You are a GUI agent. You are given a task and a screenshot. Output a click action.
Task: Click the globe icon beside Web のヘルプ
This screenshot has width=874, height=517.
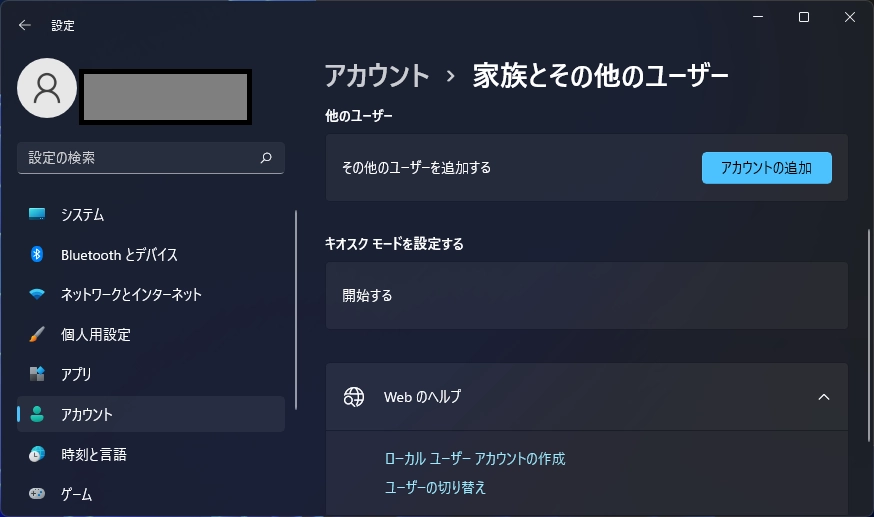point(354,397)
